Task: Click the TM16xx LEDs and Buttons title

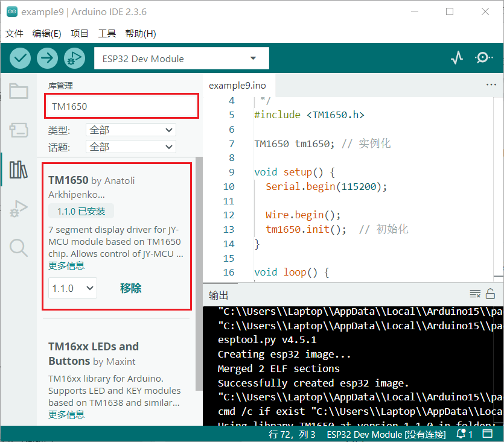Action: [x=94, y=354]
